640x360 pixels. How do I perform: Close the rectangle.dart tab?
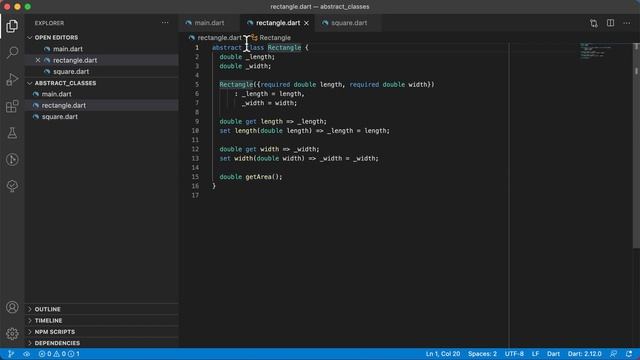(x=306, y=23)
